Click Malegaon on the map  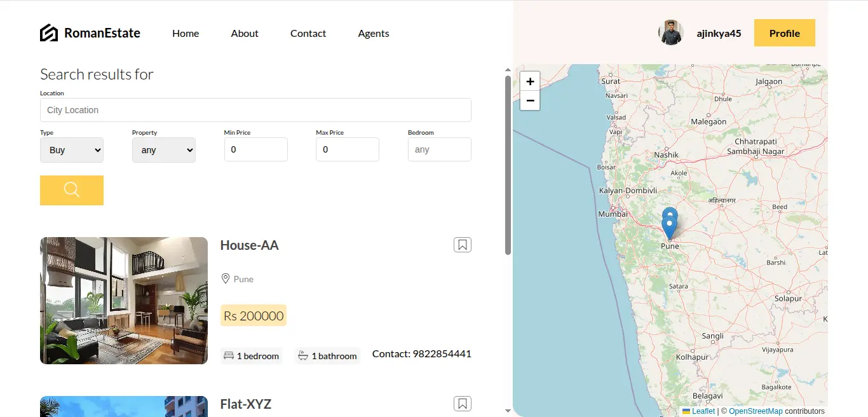click(x=709, y=121)
